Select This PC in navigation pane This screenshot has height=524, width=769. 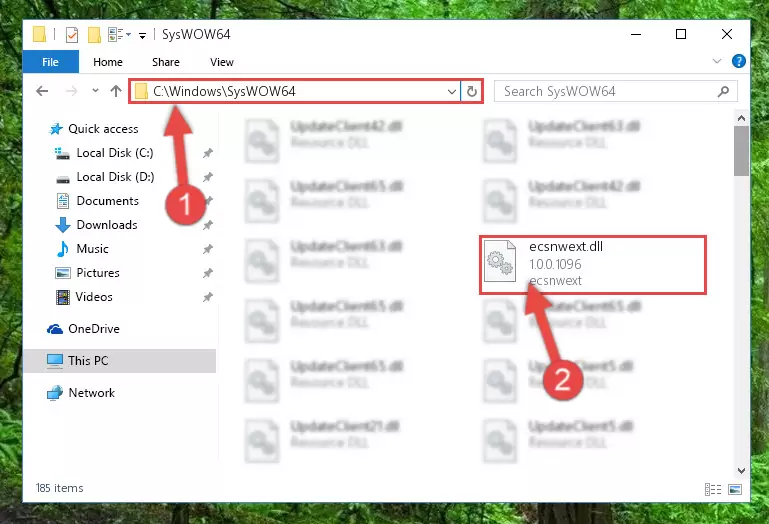(119, 361)
